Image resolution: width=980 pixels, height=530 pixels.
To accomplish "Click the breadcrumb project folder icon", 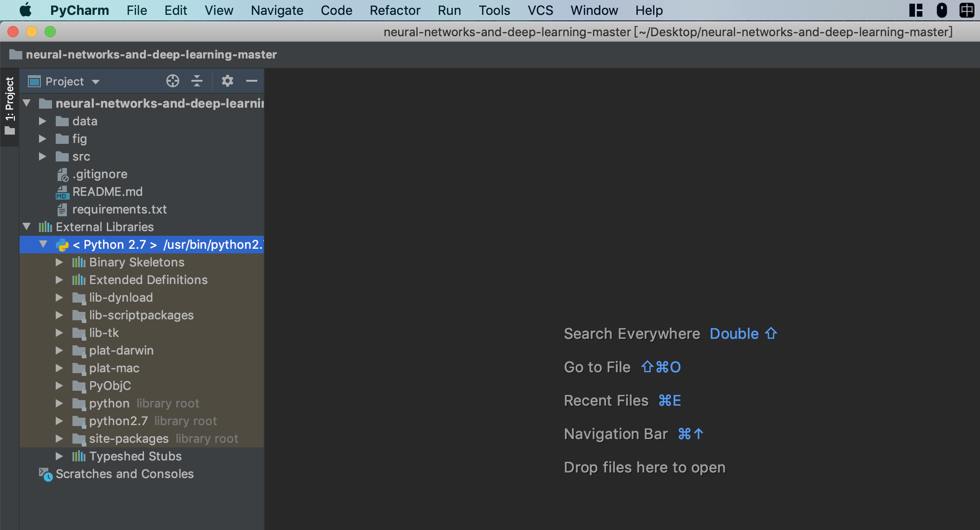I will point(16,55).
